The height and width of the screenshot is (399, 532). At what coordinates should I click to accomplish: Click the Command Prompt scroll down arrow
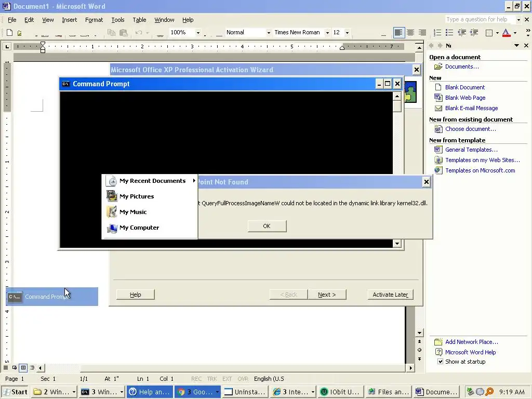[x=397, y=243]
